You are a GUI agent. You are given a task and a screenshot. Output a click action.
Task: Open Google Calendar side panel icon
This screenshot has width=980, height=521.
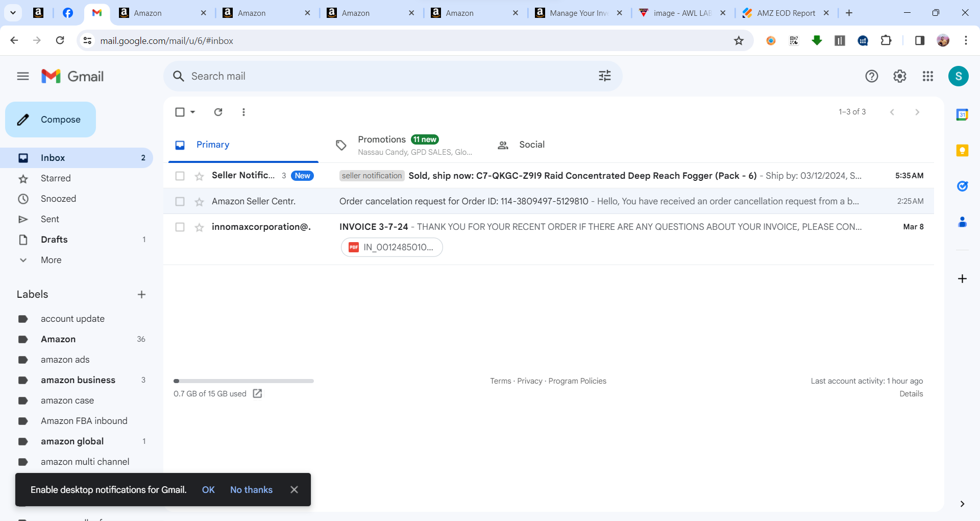coord(962,114)
